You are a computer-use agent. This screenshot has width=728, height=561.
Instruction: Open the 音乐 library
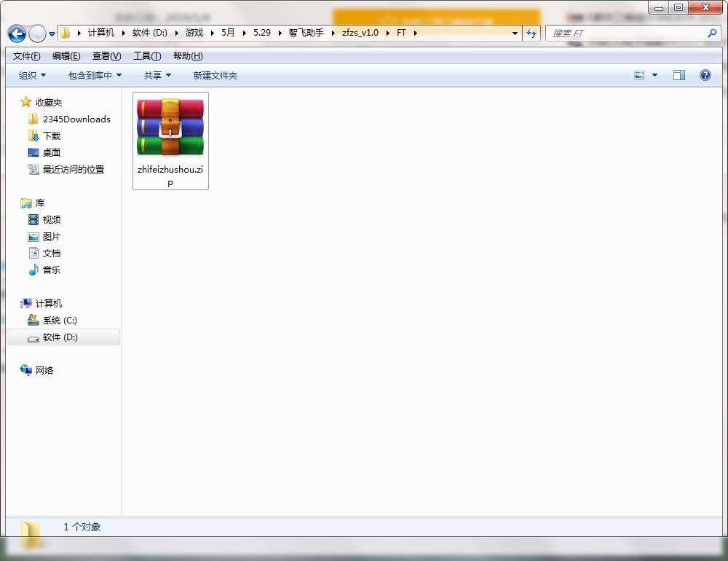tap(52, 270)
